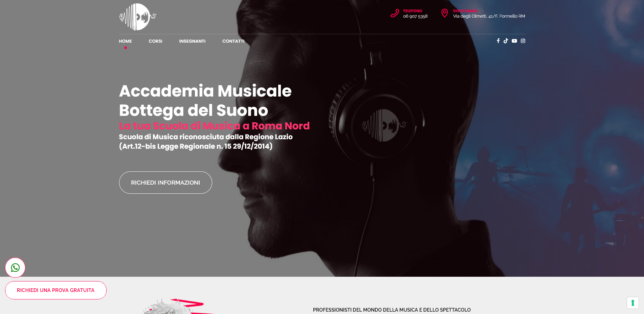
Task: Open the green privacy preferences icon
Action: click(x=632, y=302)
